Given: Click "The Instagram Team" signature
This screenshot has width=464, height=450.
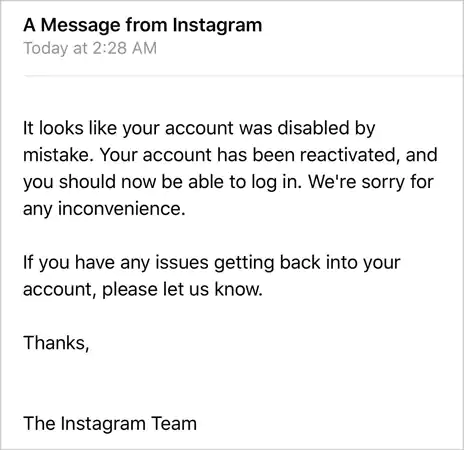Looking at the screenshot, I should [110, 424].
